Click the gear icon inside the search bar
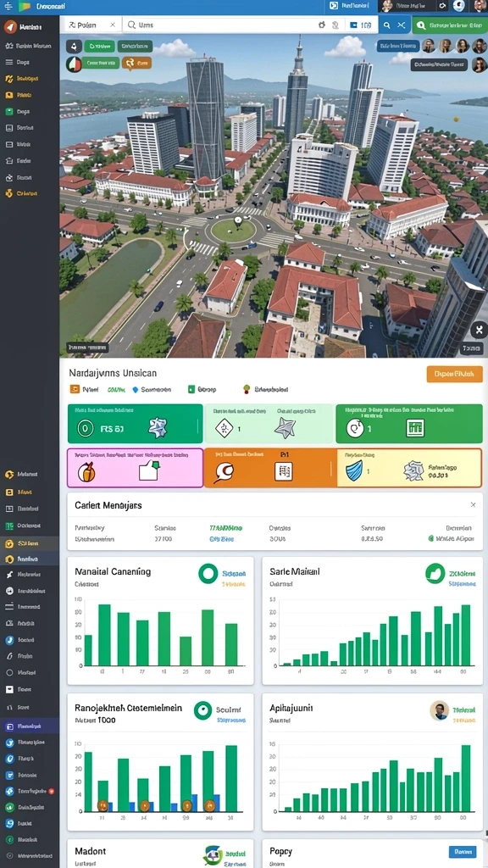Viewport: 488px width, 868px height. [x=321, y=25]
